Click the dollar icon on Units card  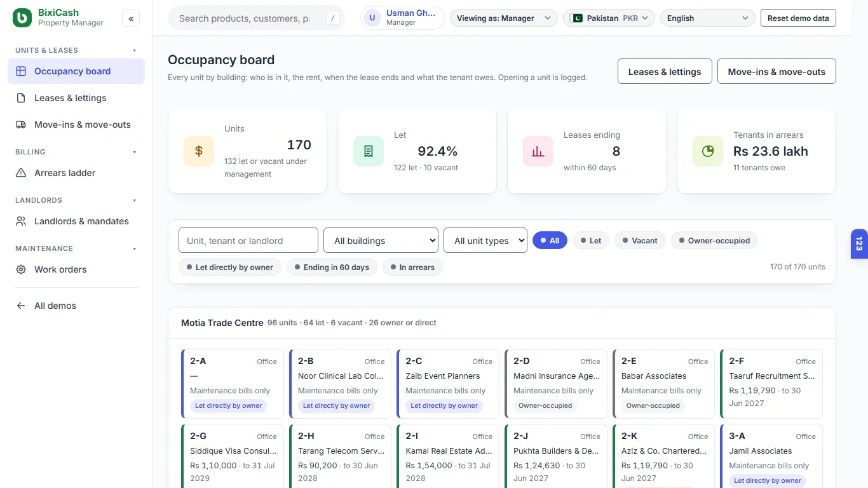coord(199,151)
